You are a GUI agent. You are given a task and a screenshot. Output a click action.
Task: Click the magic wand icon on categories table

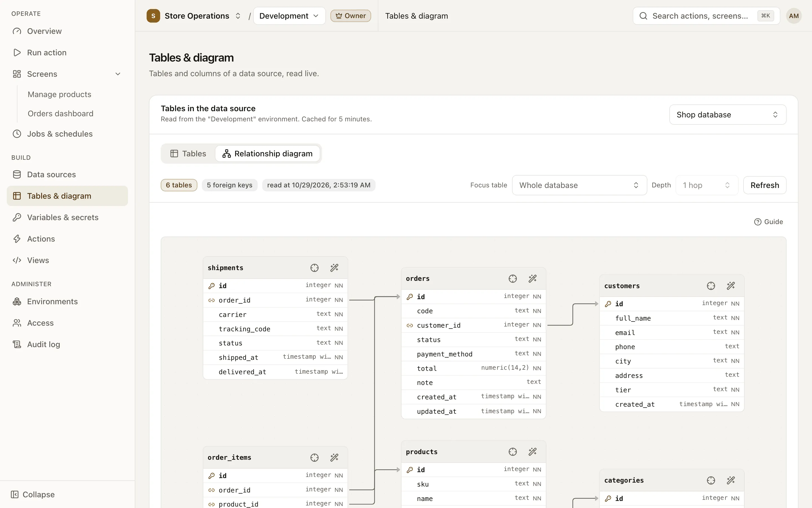731,480
